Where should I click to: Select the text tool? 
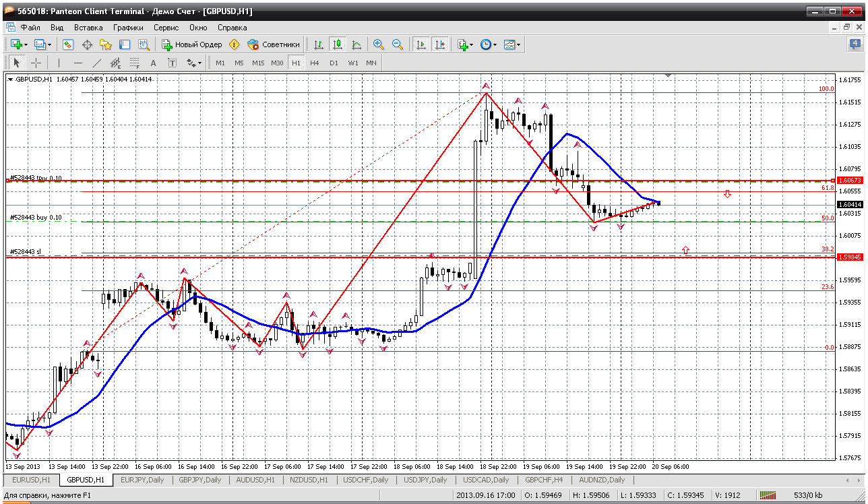153,63
